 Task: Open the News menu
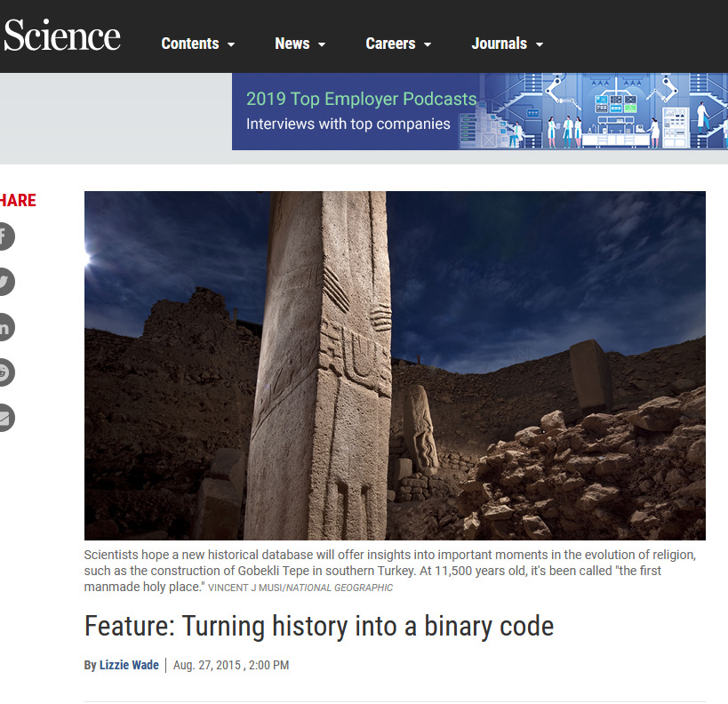click(x=300, y=44)
